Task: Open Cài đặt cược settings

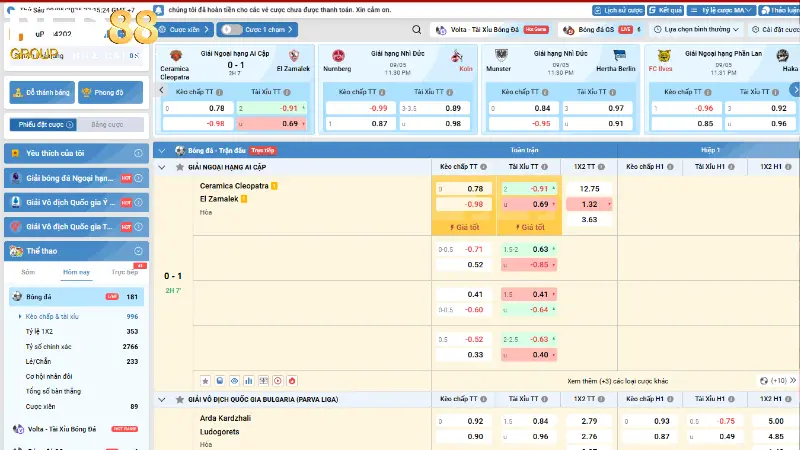Action: point(776,30)
